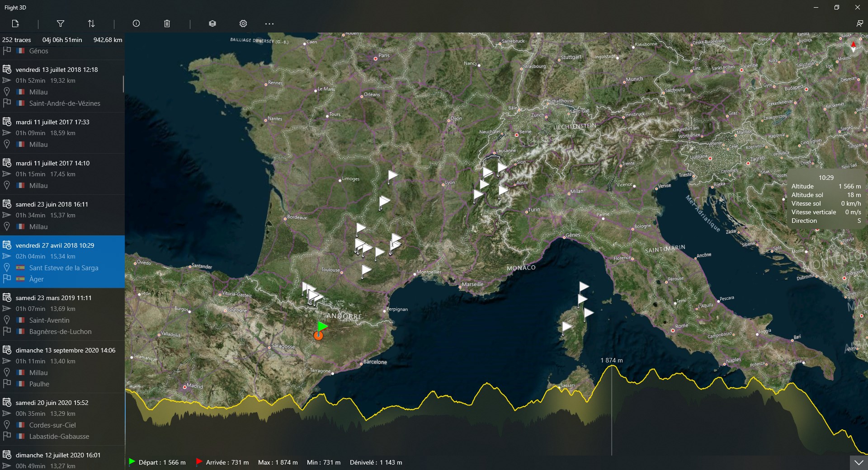Viewport: 868px width, 470px height.
Task: Click the 'Vitesse verticale' row in info panel
Action: tap(826, 212)
